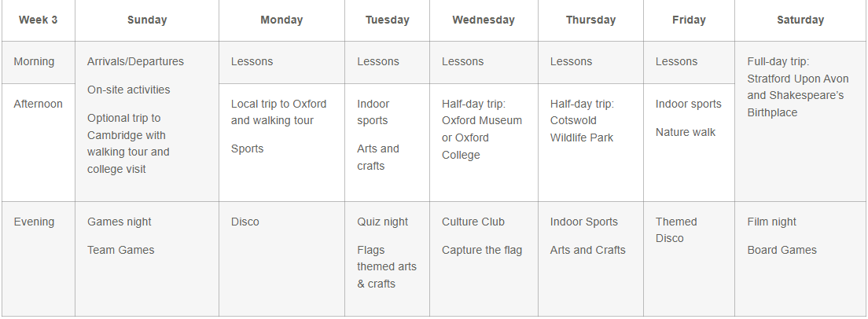Click the Evening row label
Screen dimensions: 868x319
click(x=35, y=222)
